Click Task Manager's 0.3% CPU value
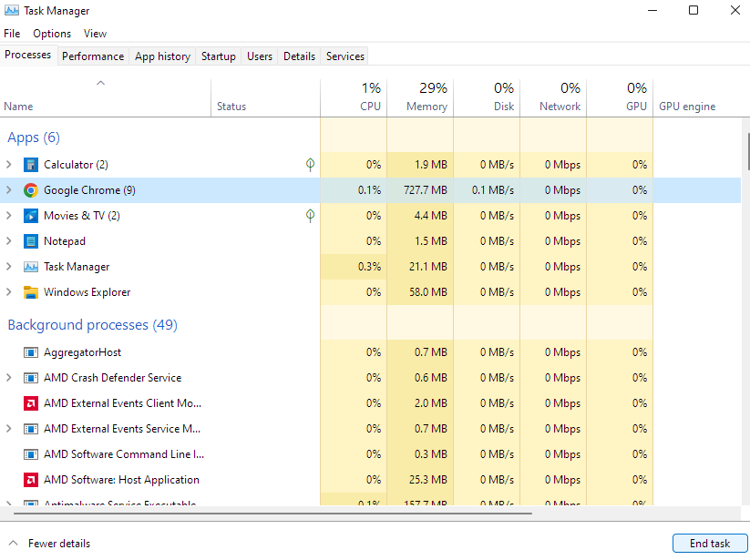This screenshot has height=560, width=750. click(369, 267)
